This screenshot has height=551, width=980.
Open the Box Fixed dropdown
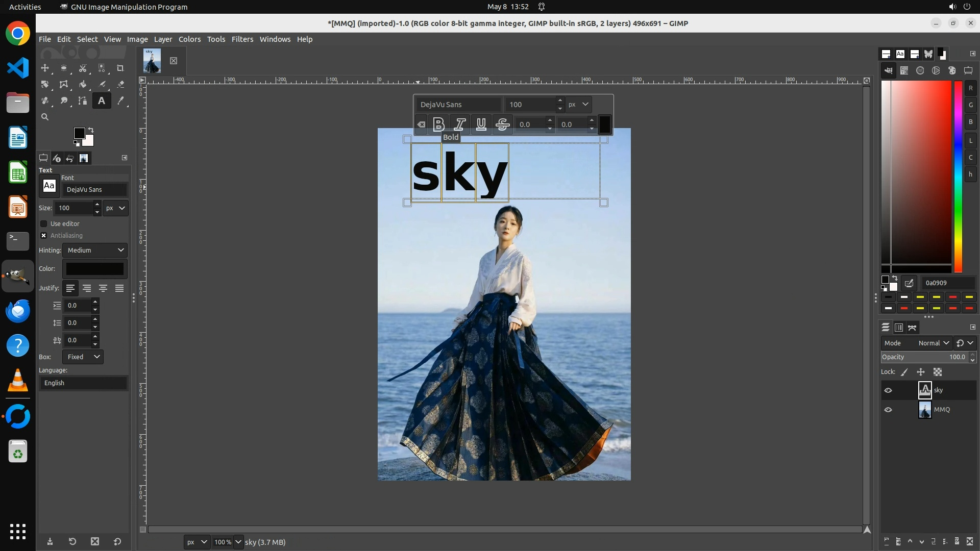click(x=83, y=357)
